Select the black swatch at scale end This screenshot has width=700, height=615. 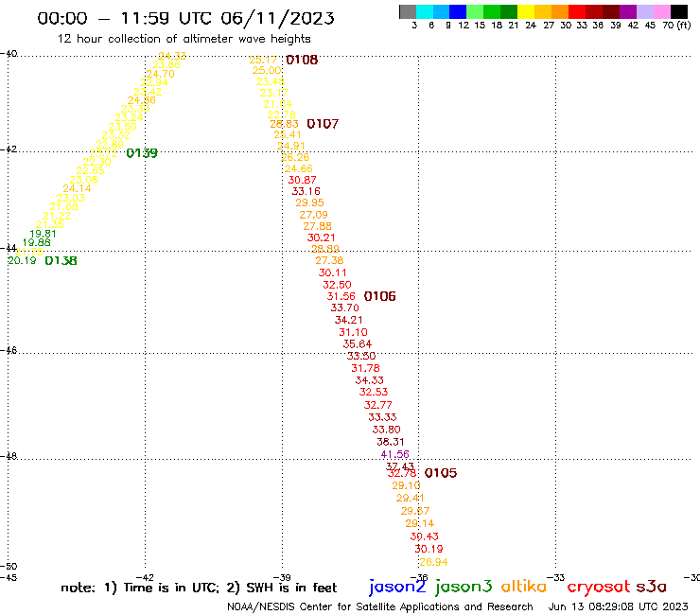pos(678,11)
